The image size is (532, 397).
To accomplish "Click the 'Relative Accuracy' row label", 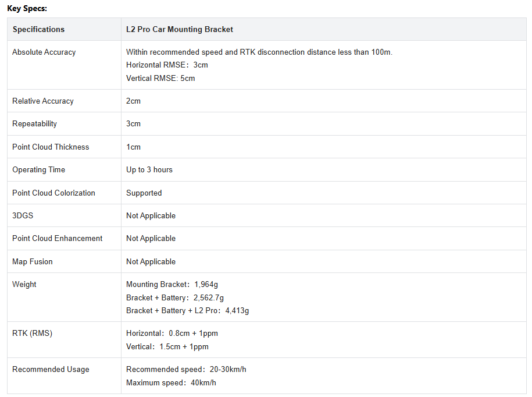I will (43, 101).
